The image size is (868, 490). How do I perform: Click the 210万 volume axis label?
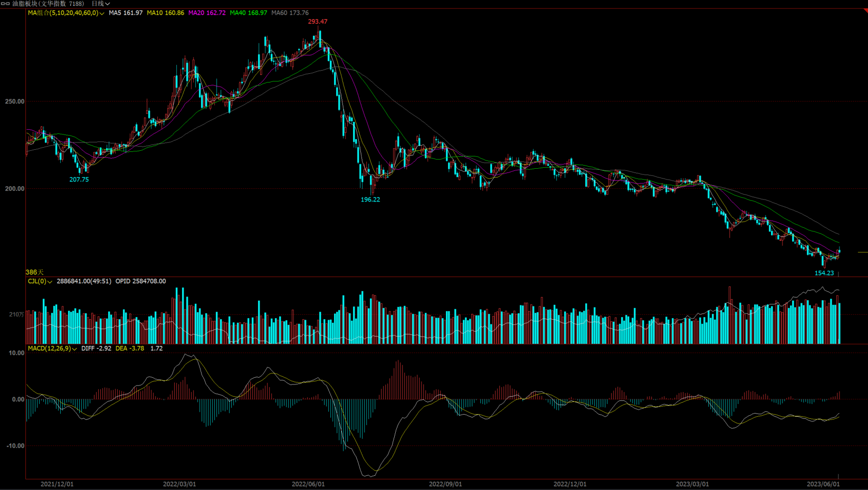tap(16, 314)
